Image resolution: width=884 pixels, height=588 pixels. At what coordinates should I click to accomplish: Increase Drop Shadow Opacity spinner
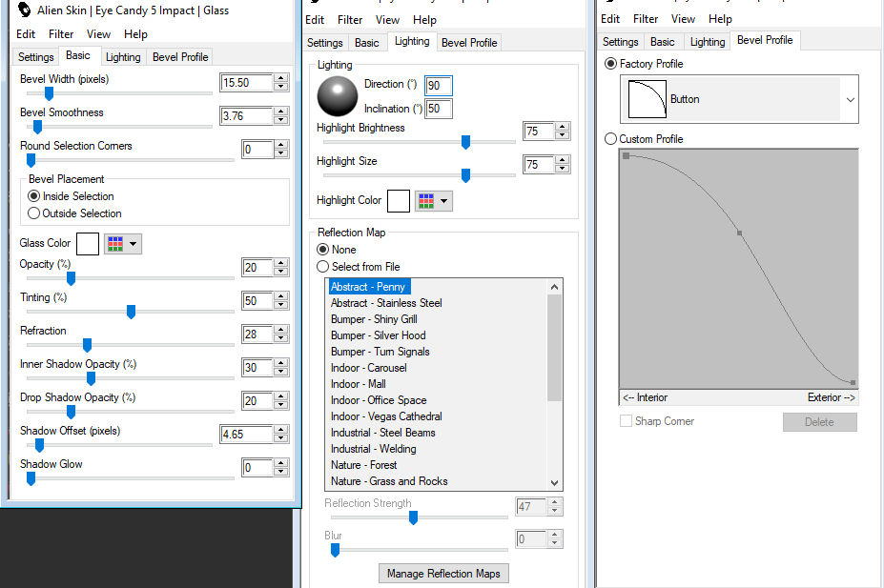pos(280,395)
